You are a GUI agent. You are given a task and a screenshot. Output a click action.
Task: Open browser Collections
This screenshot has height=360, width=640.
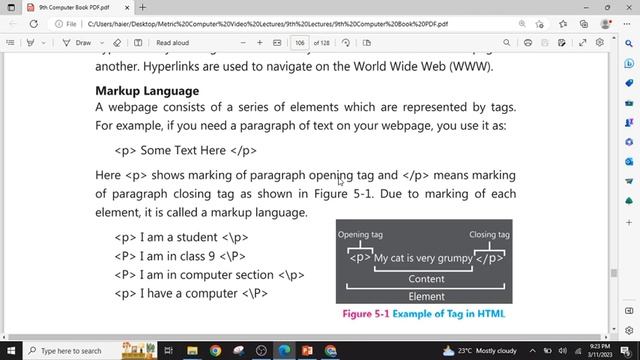coord(584,24)
